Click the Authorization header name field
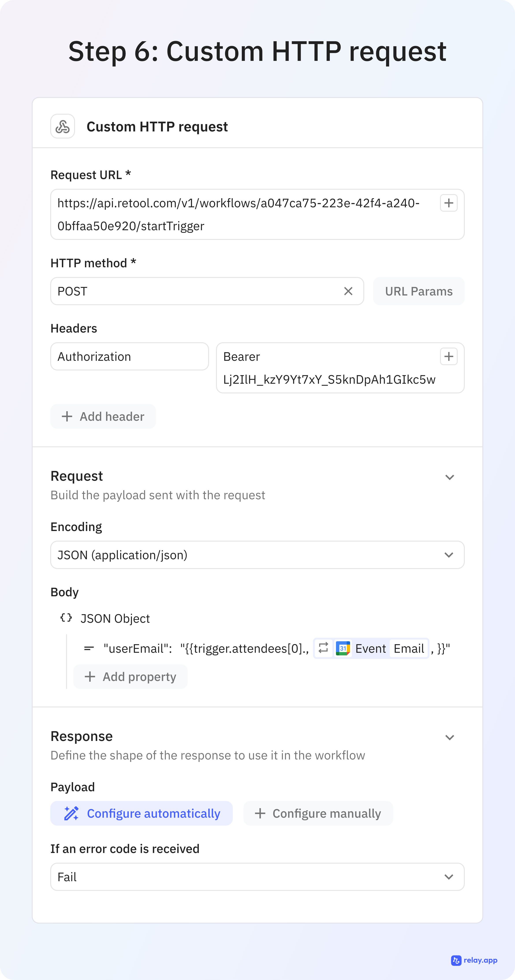The height and width of the screenshot is (980, 515). [x=129, y=356]
